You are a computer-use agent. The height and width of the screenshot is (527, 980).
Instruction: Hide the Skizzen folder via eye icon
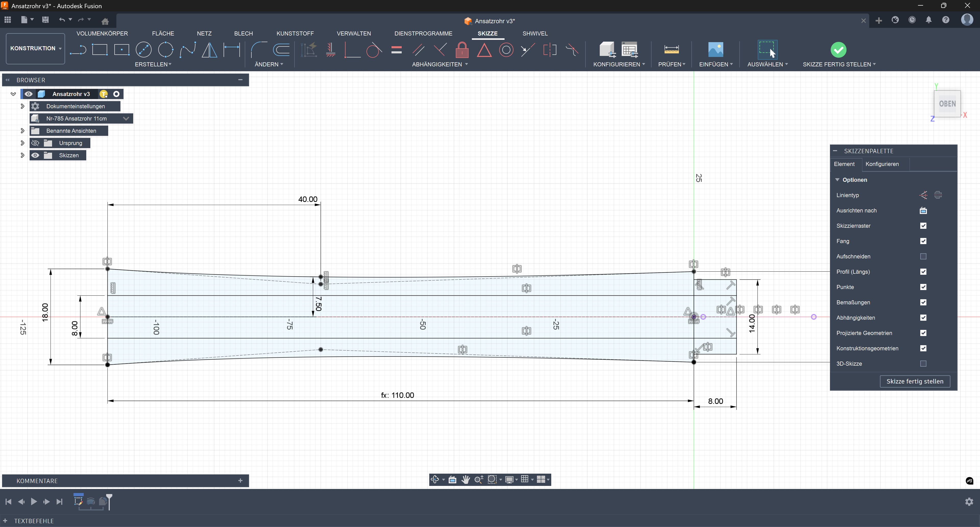pos(35,155)
